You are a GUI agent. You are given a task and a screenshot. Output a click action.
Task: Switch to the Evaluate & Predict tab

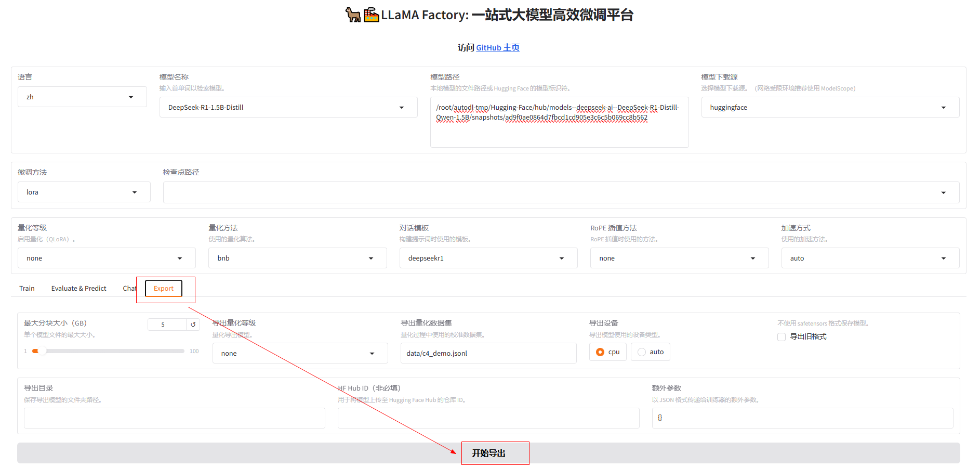pos(78,288)
